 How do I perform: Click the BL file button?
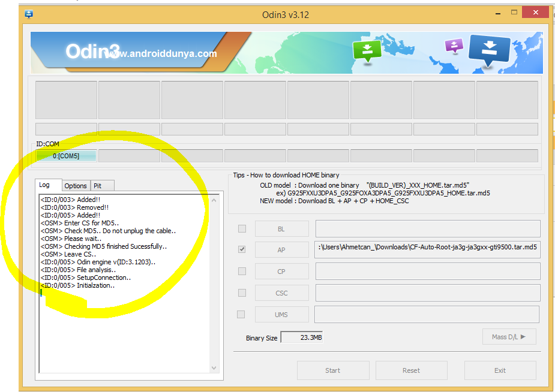pyautogui.click(x=282, y=229)
